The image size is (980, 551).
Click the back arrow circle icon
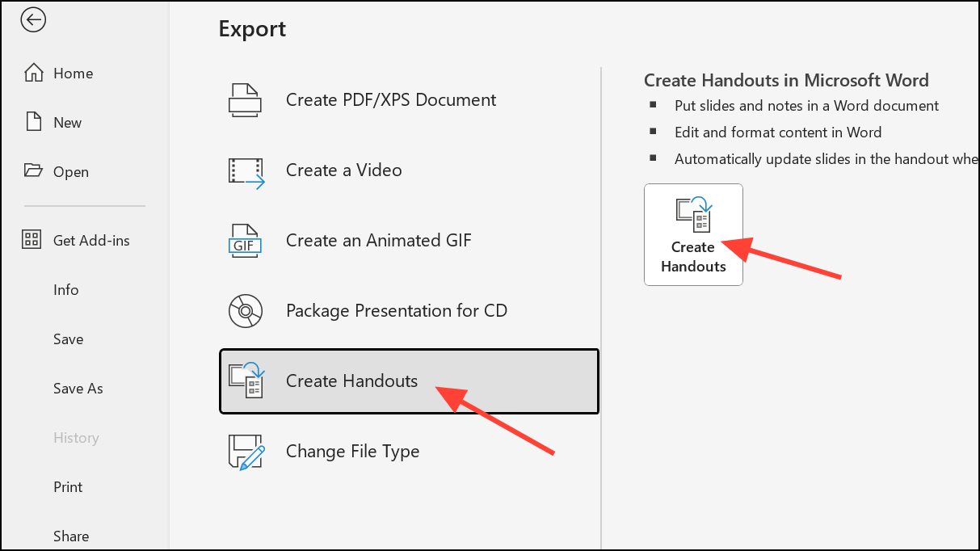coord(33,20)
